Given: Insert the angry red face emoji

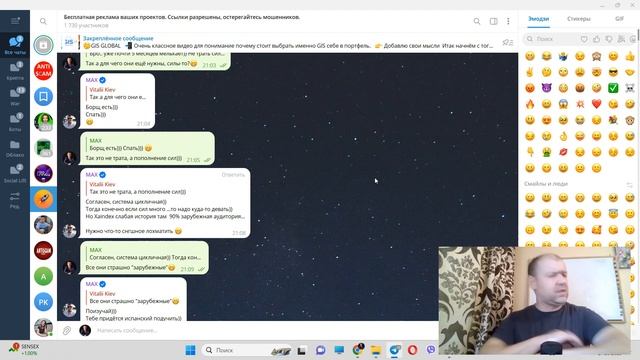Looking at the screenshot, I should click(x=530, y=88).
